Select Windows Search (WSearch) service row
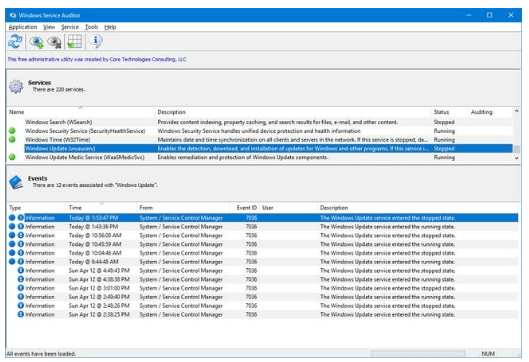Screen dimensions: 529x362 coord(260,122)
